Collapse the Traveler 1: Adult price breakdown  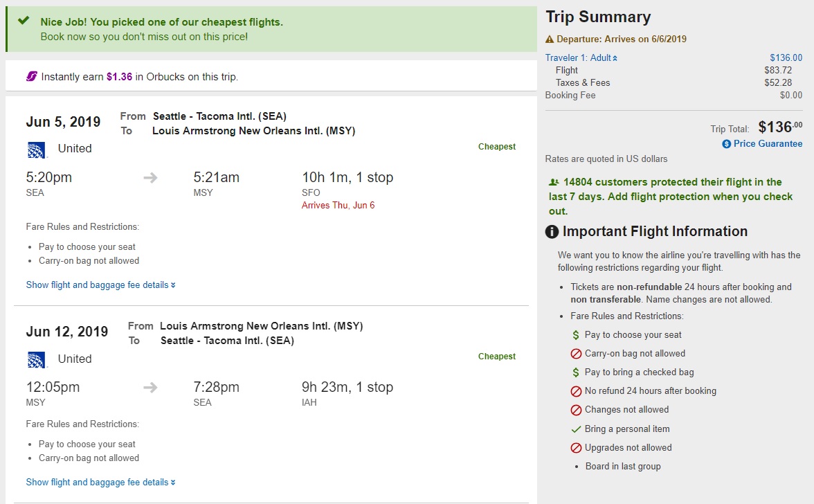581,58
